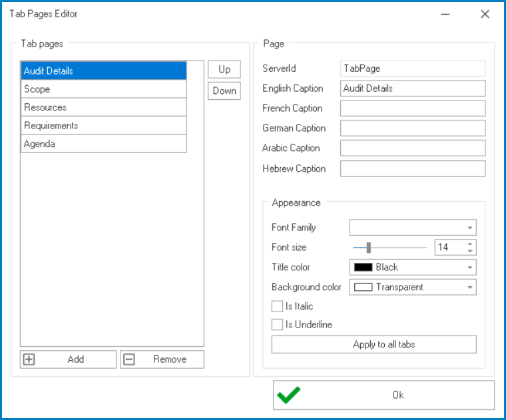Confirm with the Ok button label

398,395
